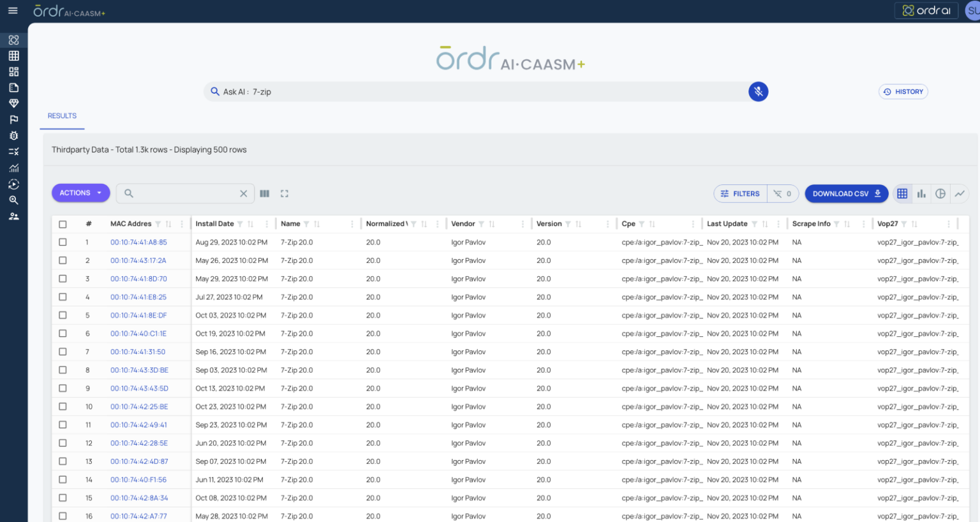The width and height of the screenshot is (980, 522).
Task: Switch results to pie chart view
Action: click(940, 193)
